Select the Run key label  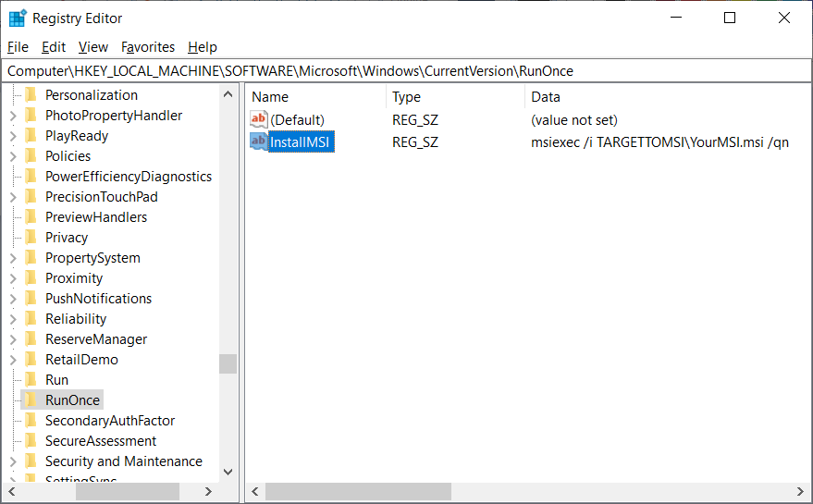point(57,379)
